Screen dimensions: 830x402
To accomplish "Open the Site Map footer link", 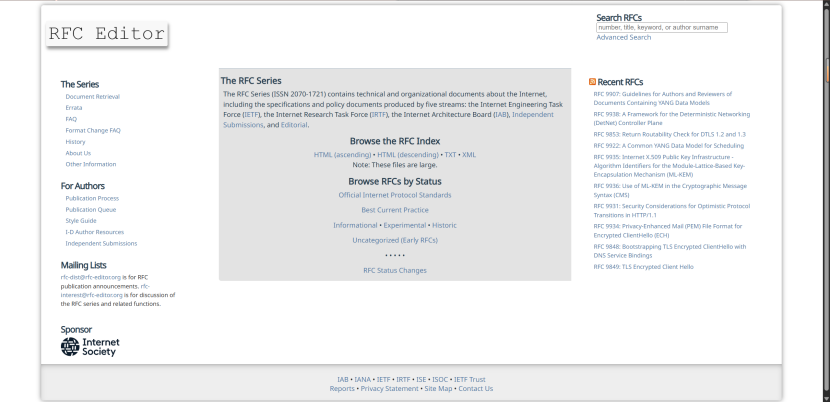I will coord(438,388).
